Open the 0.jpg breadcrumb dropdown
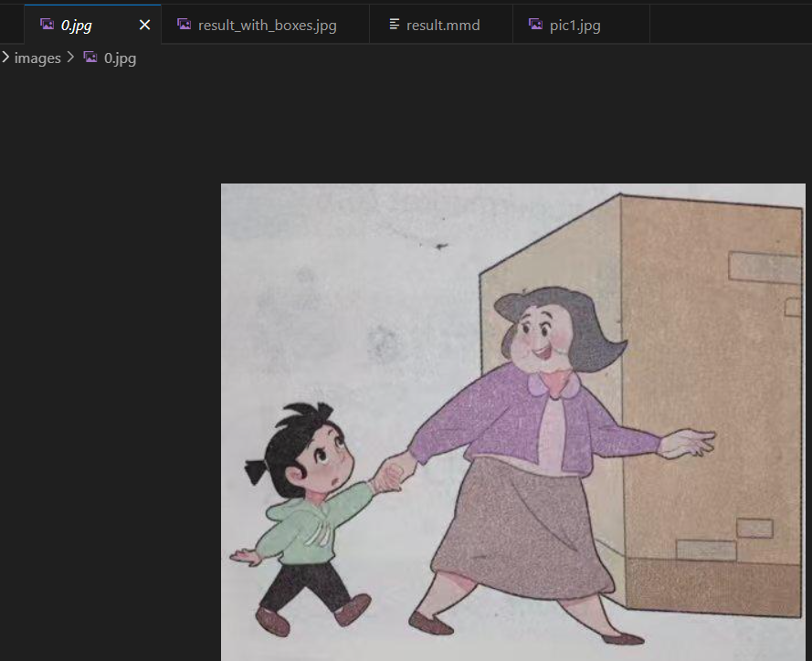This screenshot has height=661, width=812. (121, 57)
